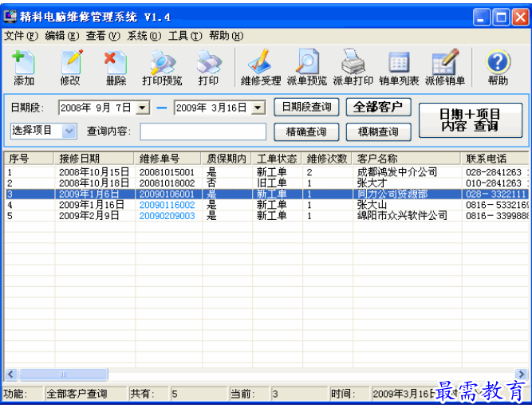Sort by 接修日期 column header

(94, 159)
